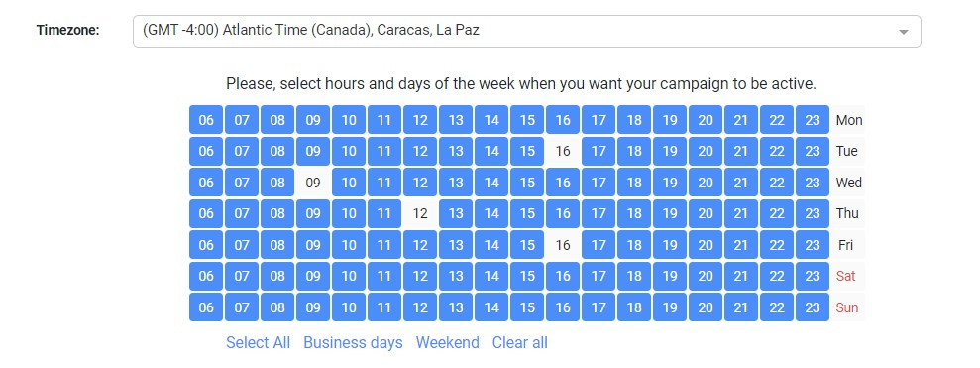
Task: Enable hour 09 on Wednesday
Action: pos(313,183)
